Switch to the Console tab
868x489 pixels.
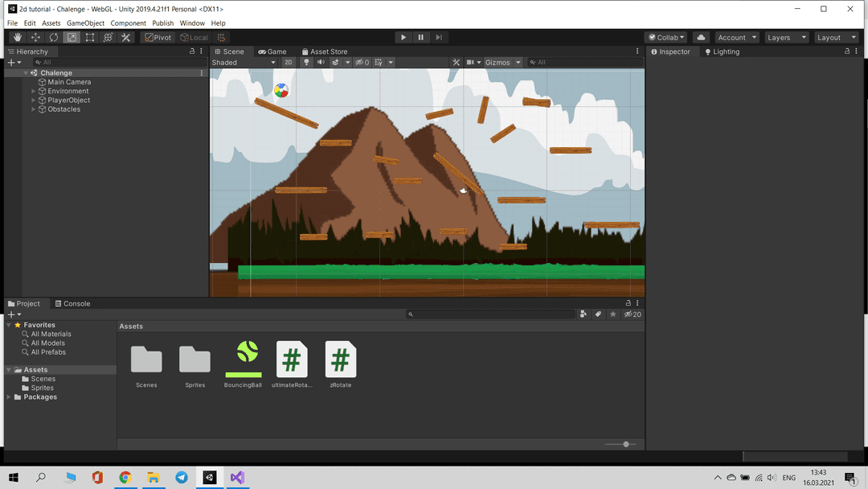coord(73,304)
